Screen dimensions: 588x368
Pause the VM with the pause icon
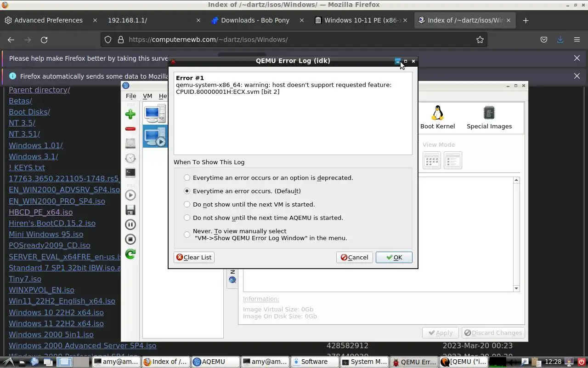click(x=130, y=224)
